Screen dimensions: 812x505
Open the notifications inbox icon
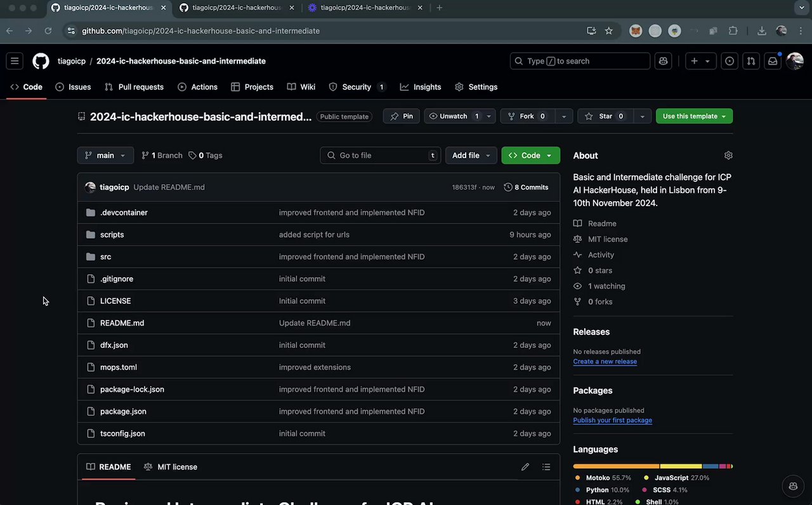pyautogui.click(x=773, y=61)
